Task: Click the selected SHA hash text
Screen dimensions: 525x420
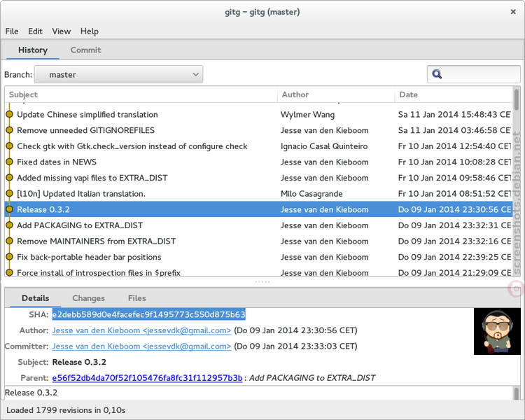Action: click(x=149, y=314)
